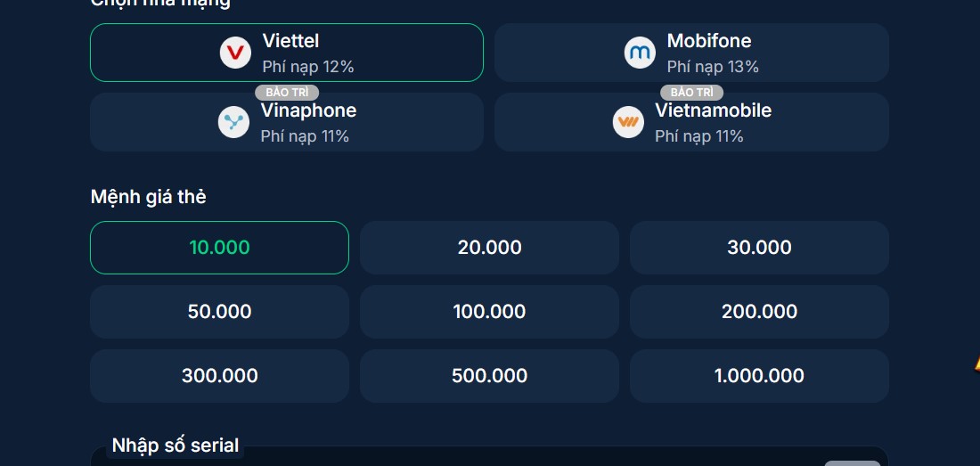Select Viettel as the network provider
The height and width of the screenshot is (466, 980).
coord(286,53)
